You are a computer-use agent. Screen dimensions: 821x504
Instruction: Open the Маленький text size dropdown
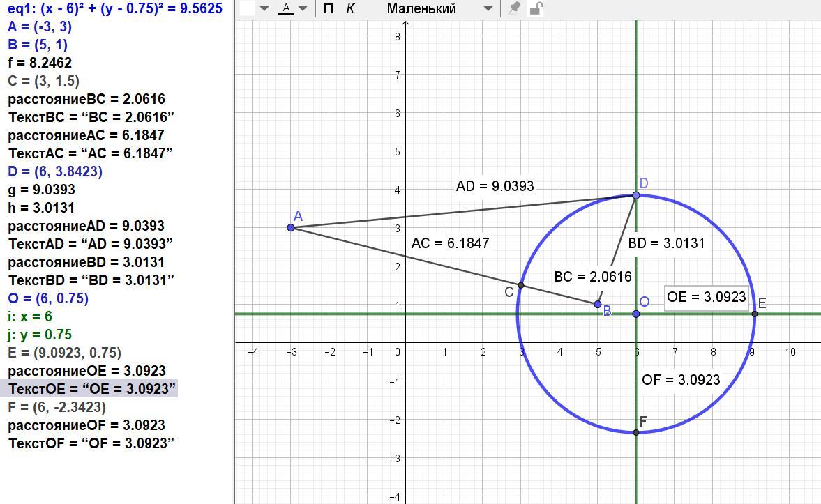click(439, 9)
